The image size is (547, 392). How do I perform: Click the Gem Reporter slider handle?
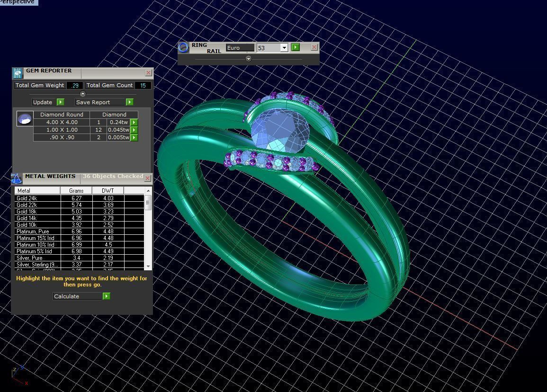click(83, 93)
